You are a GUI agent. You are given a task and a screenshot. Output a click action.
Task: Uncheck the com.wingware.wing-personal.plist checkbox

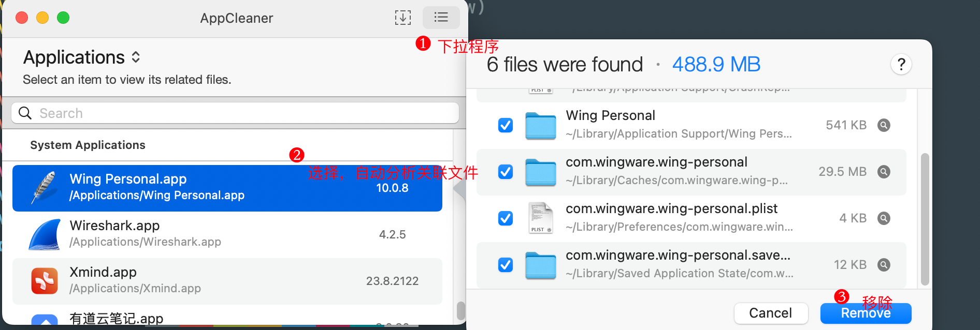coord(506,218)
